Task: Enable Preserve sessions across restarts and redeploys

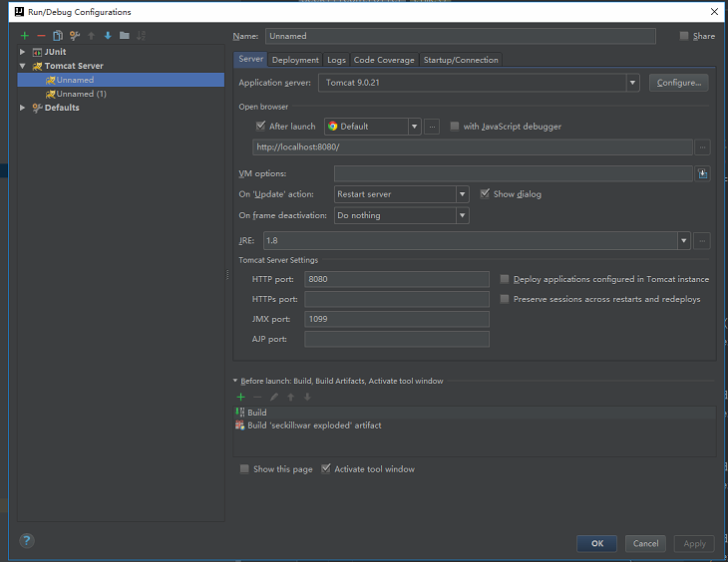Action: point(505,299)
